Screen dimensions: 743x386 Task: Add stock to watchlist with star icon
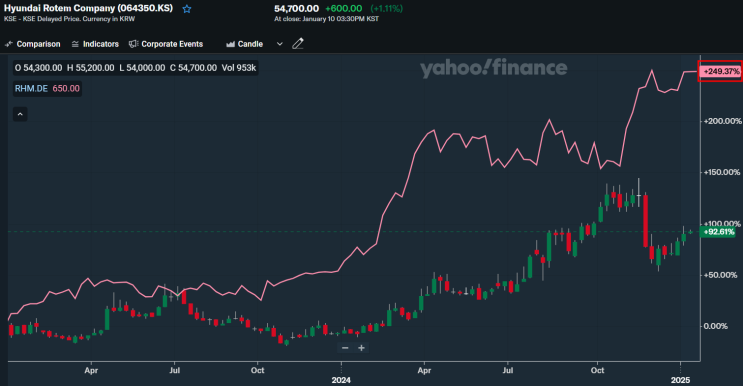click(x=187, y=9)
